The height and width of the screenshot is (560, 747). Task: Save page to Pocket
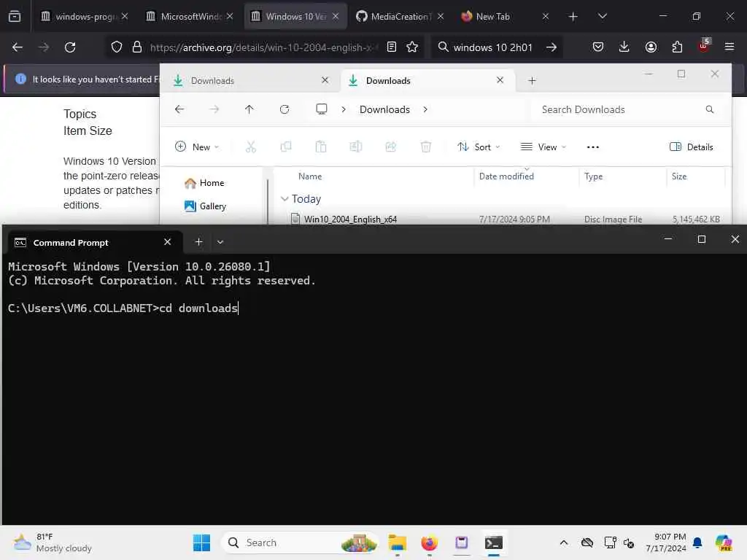[x=598, y=47]
